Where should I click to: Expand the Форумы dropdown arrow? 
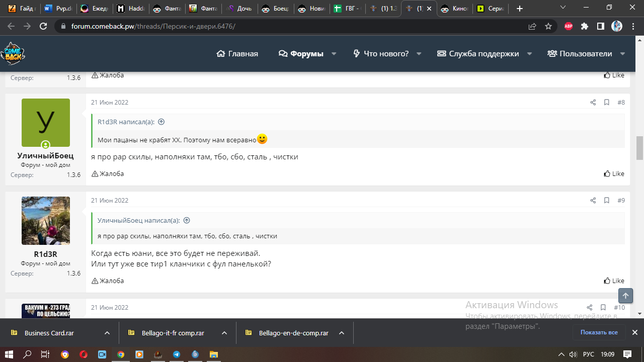pos(334,54)
